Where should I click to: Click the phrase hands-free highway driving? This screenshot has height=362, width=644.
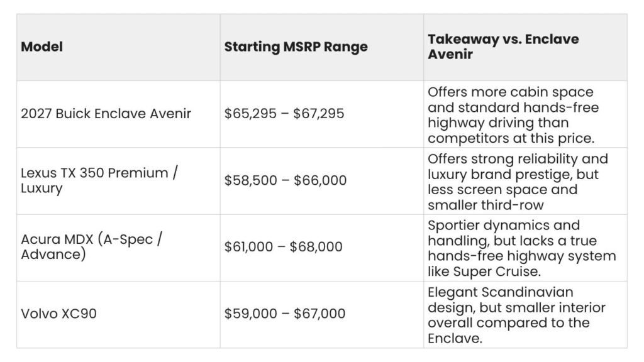(513, 115)
